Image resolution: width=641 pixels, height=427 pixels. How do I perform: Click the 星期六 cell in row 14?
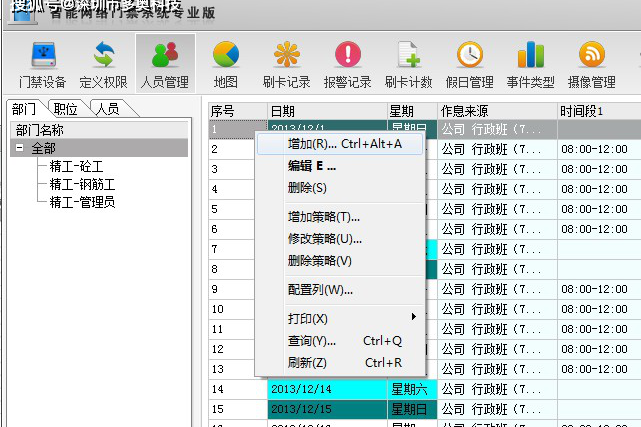pos(412,389)
